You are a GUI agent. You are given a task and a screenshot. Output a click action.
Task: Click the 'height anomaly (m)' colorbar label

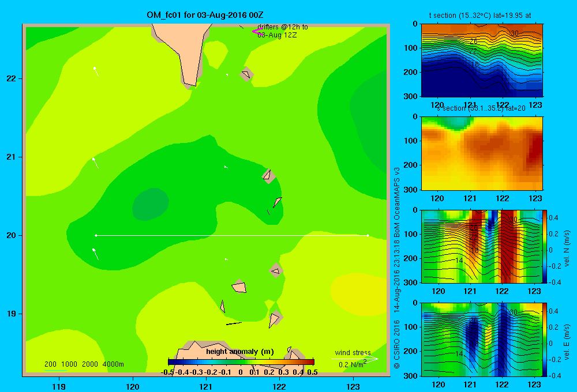tap(240, 352)
